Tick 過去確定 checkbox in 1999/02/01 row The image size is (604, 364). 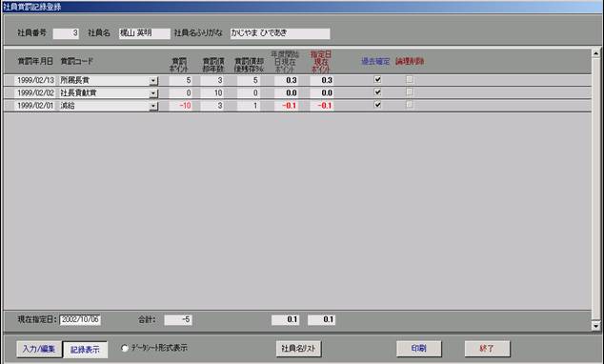(x=377, y=105)
